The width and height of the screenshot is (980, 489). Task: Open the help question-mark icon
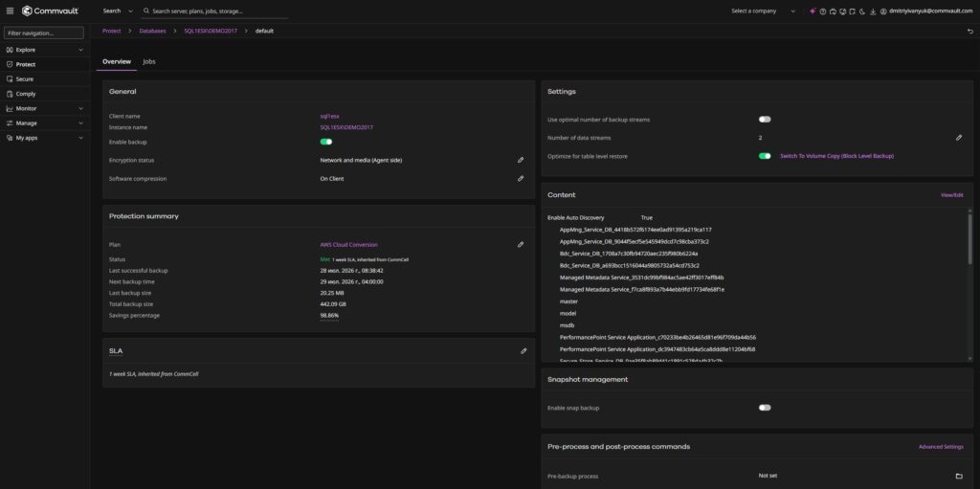(822, 11)
